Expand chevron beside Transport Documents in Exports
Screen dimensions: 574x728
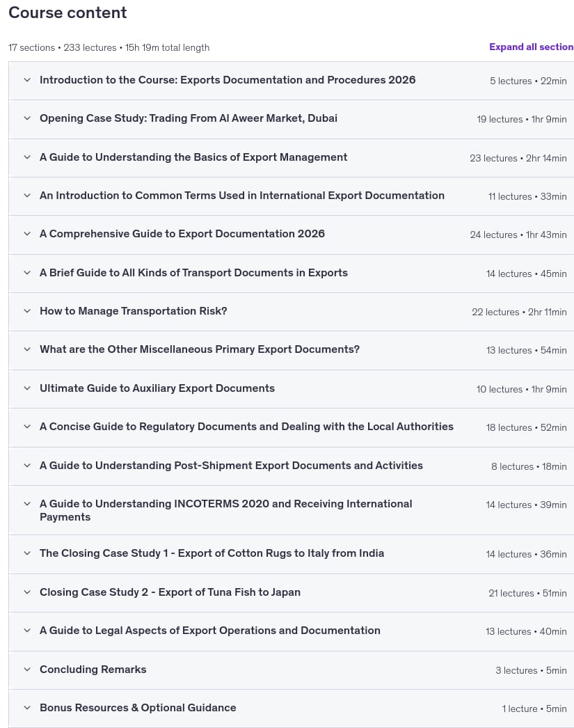pyautogui.click(x=27, y=273)
